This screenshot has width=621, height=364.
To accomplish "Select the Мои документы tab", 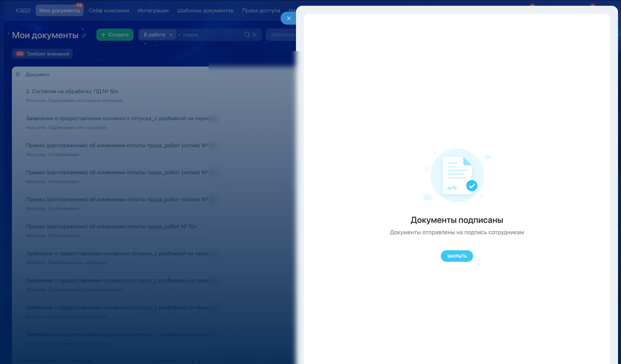I will [x=60, y=10].
